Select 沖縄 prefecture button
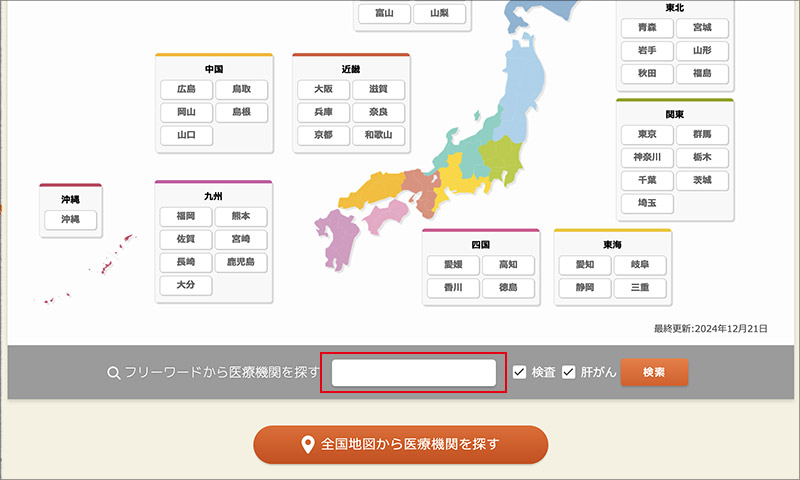 click(70, 220)
